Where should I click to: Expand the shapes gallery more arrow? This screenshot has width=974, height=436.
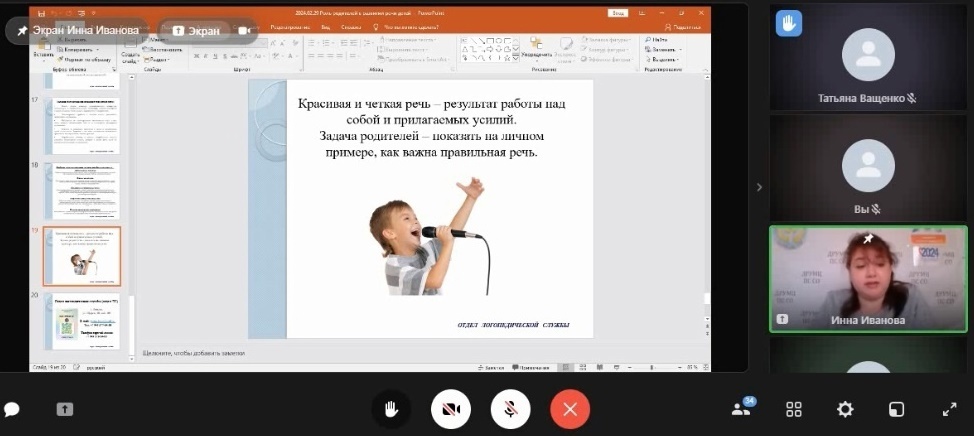(x=516, y=58)
